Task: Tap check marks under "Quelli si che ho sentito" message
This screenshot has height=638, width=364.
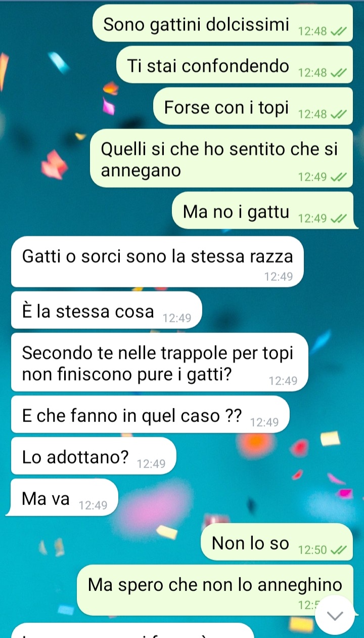Action: coord(338,178)
